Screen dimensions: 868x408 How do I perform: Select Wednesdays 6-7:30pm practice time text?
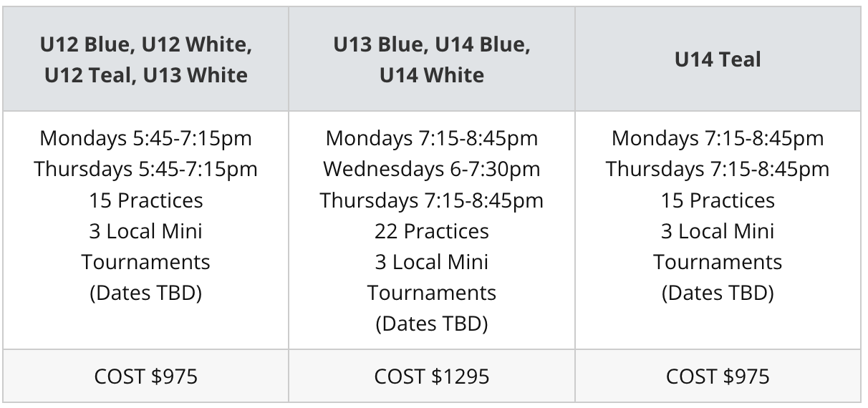pos(432,169)
